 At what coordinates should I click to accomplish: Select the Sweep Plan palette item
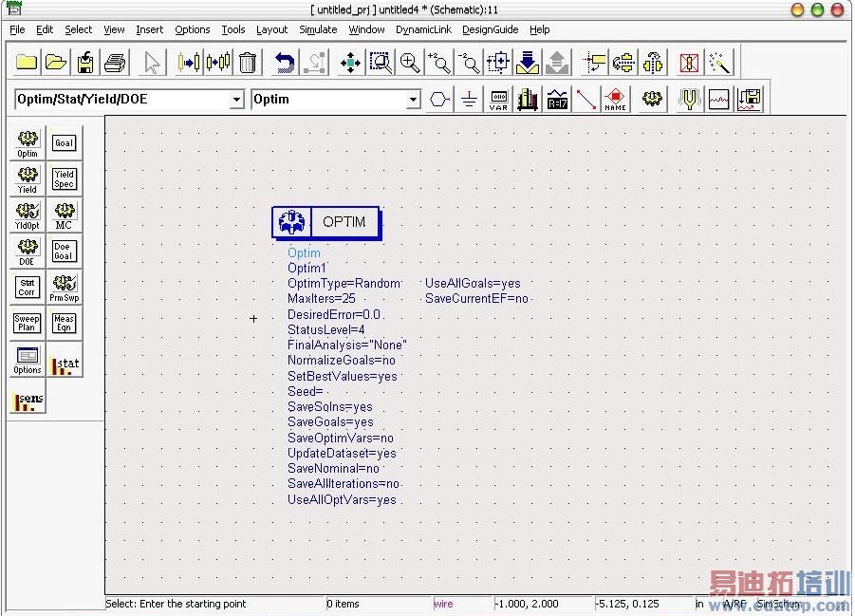tap(28, 324)
